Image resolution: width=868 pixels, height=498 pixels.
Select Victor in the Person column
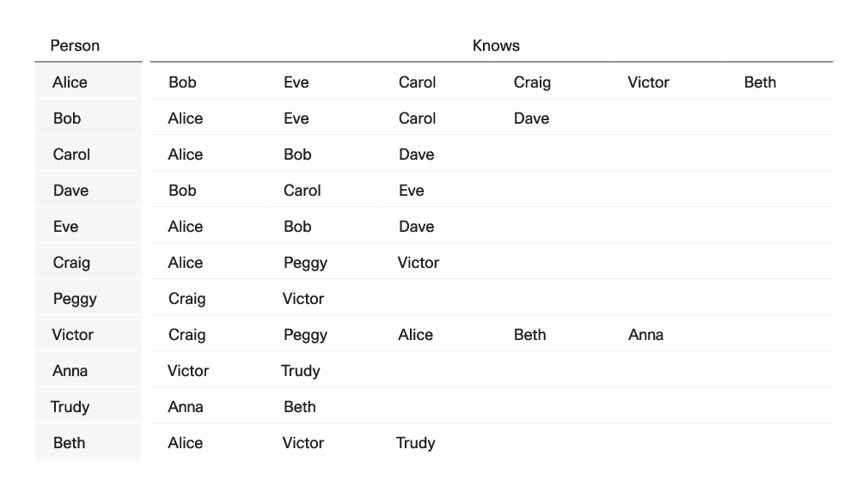coord(72,334)
